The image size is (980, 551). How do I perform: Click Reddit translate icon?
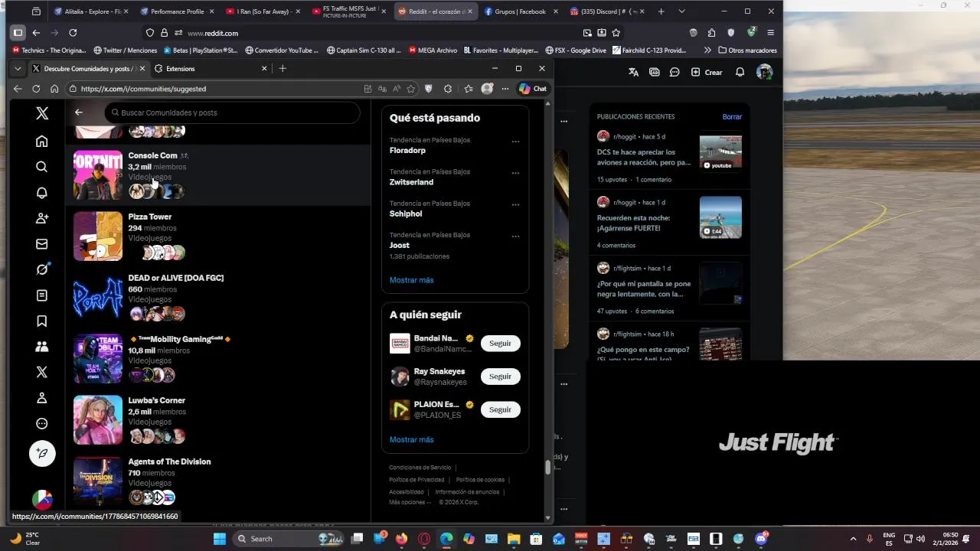pos(633,72)
